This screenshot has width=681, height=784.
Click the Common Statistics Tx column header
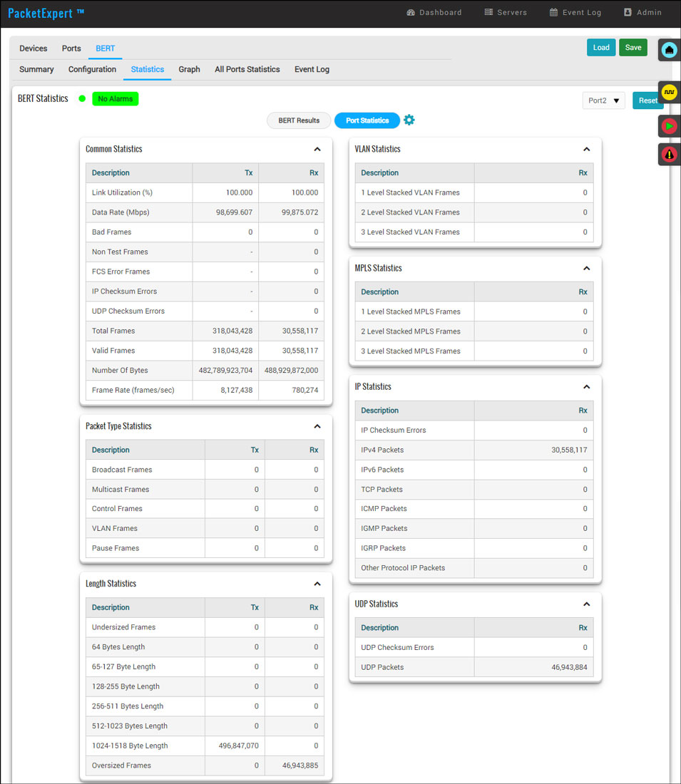click(x=248, y=173)
